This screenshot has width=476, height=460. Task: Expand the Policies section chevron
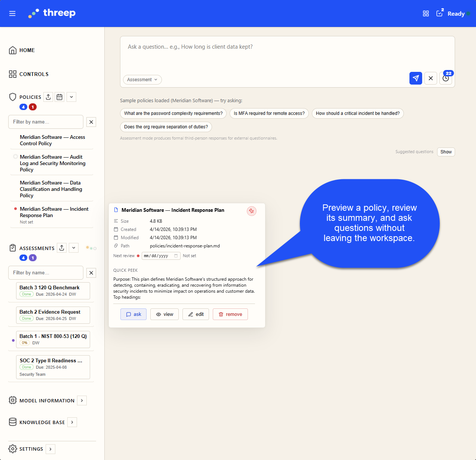click(71, 97)
